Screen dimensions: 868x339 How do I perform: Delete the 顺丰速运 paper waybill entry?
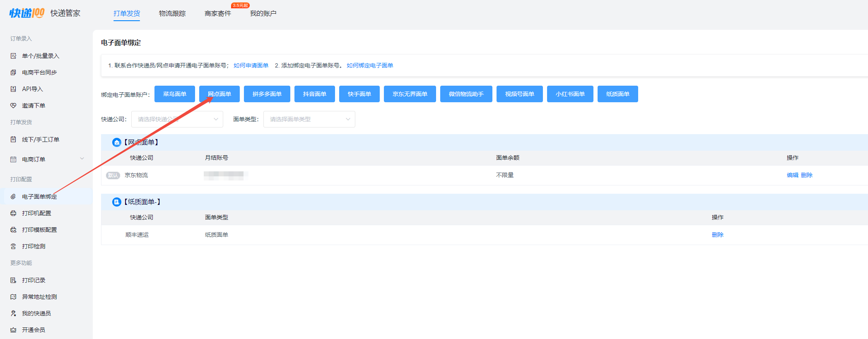[717, 235]
